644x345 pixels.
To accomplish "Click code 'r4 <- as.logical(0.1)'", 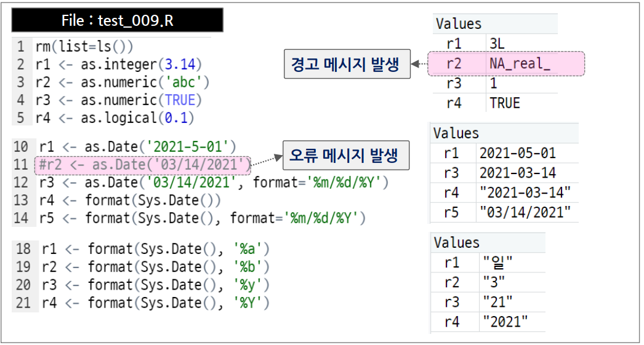I will click(115, 118).
